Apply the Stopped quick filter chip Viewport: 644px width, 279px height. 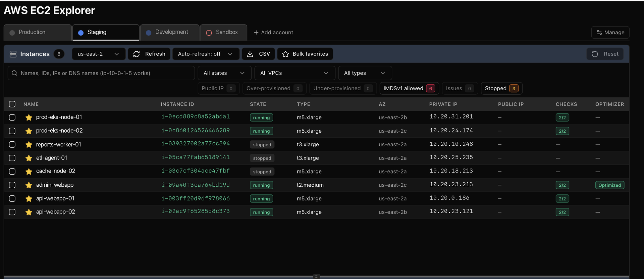(x=501, y=88)
